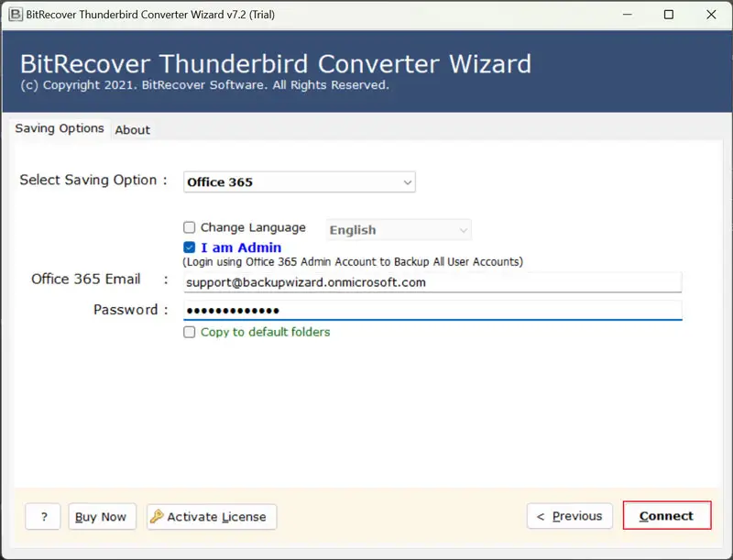
Task: Close the Thunderbird Converter Wizard window
Action: point(711,15)
